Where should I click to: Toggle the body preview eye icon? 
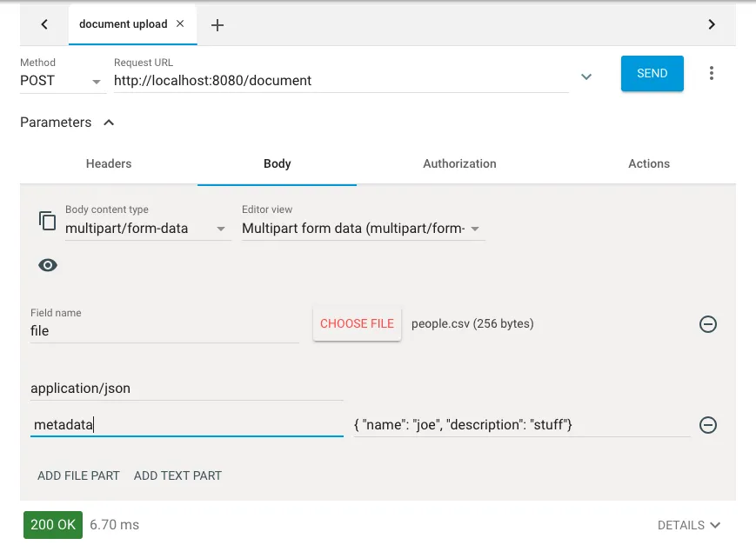click(48, 265)
